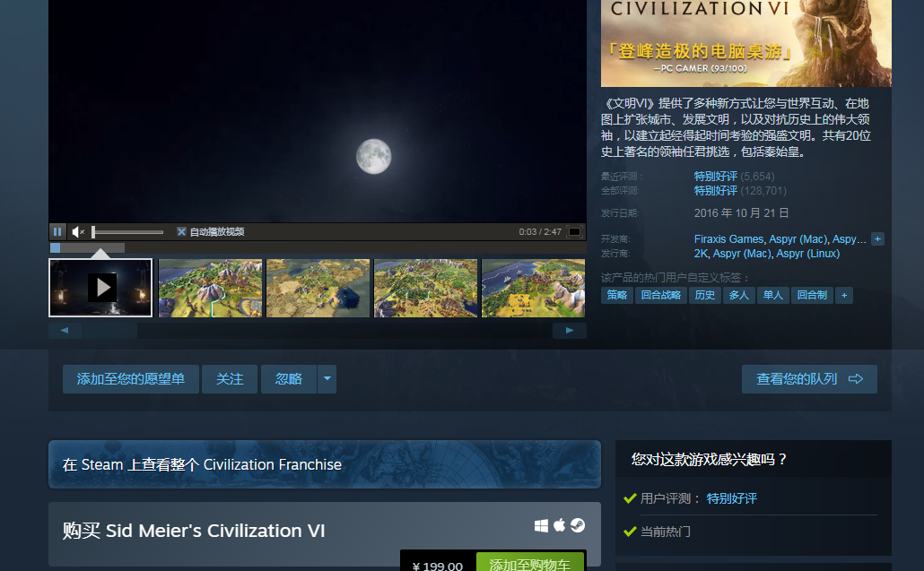
Task: Click the thumbnail strip scrollbar handle
Action: click(110, 330)
